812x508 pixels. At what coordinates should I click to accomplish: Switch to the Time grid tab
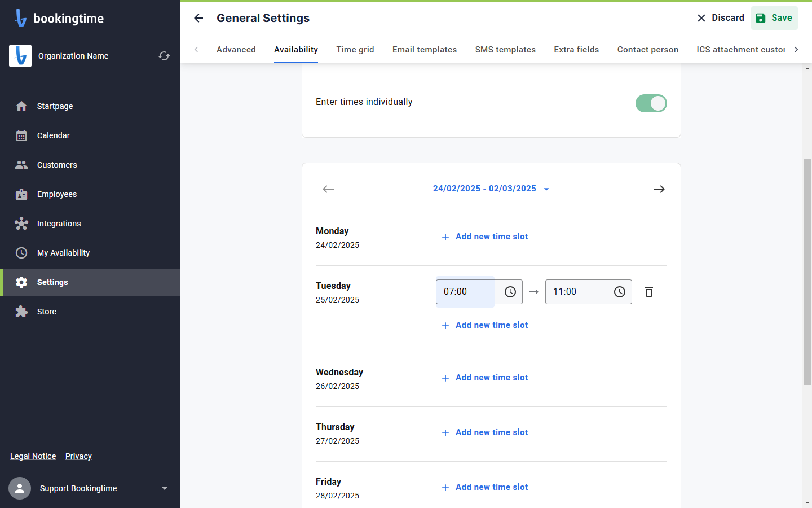point(355,50)
